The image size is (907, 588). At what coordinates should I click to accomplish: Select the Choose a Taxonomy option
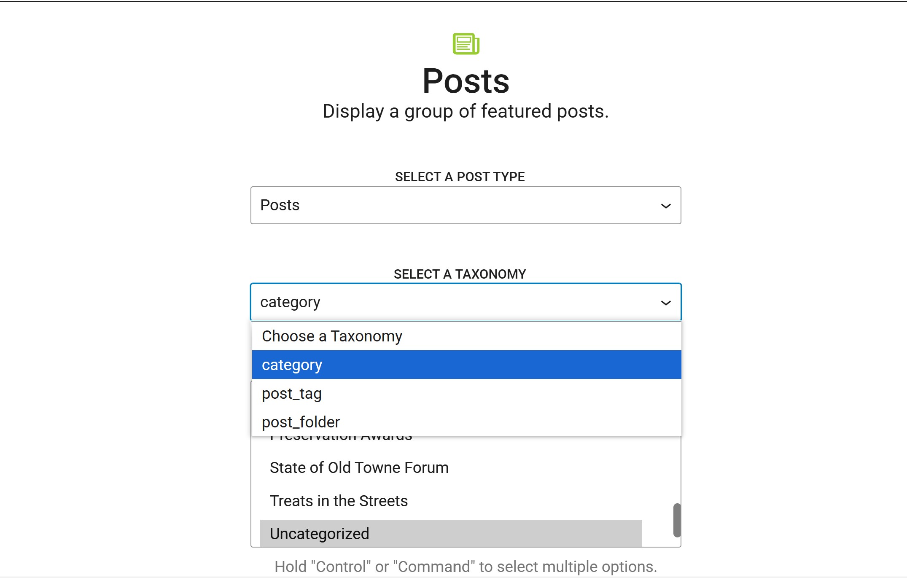click(332, 336)
